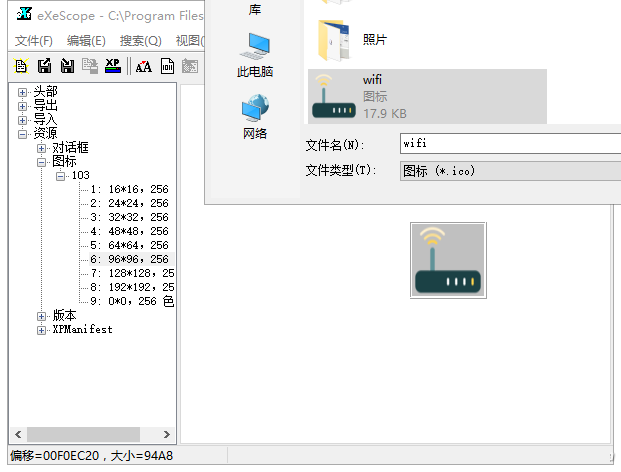Select the wifi icon file entry
Screen dimensions: 621x472
tap(427, 97)
